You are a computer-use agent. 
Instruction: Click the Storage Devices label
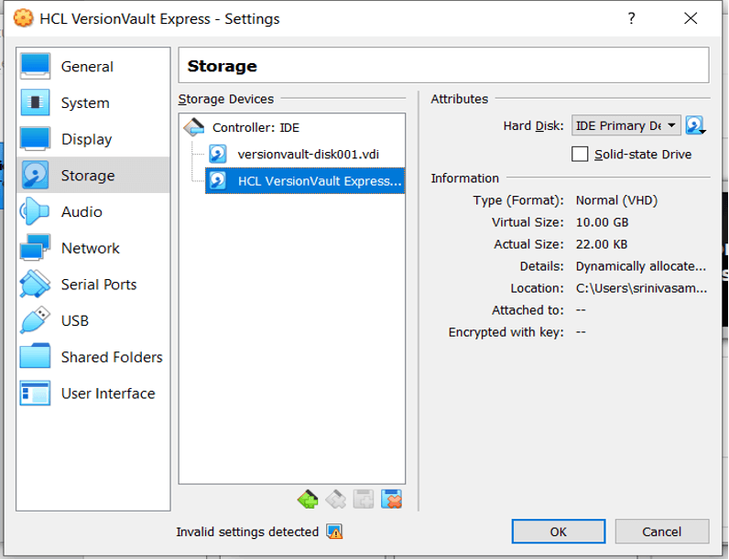226,99
